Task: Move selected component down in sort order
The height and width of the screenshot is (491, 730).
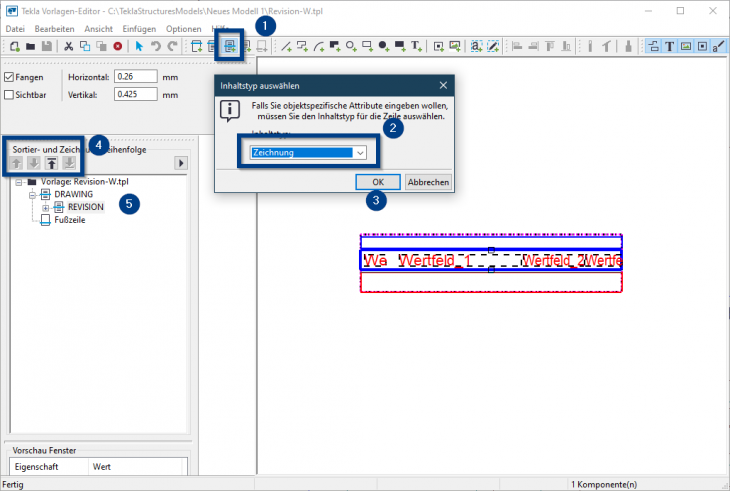Action: click(x=34, y=163)
